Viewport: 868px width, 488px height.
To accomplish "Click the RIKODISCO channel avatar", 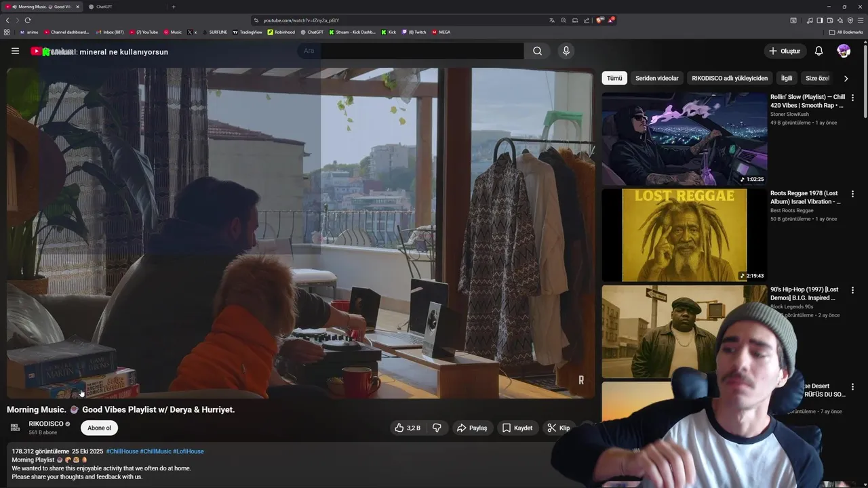I will click(x=16, y=428).
